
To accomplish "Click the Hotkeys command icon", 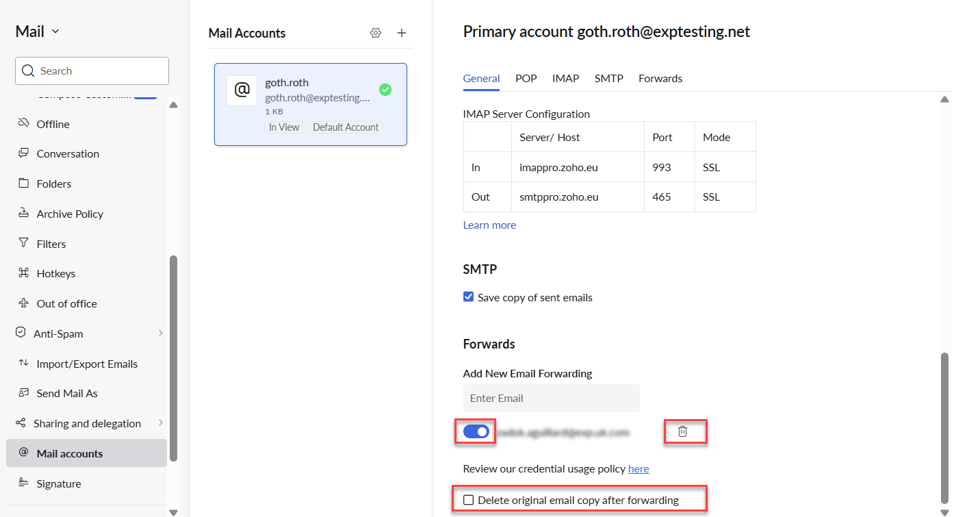I will (24, 273).
